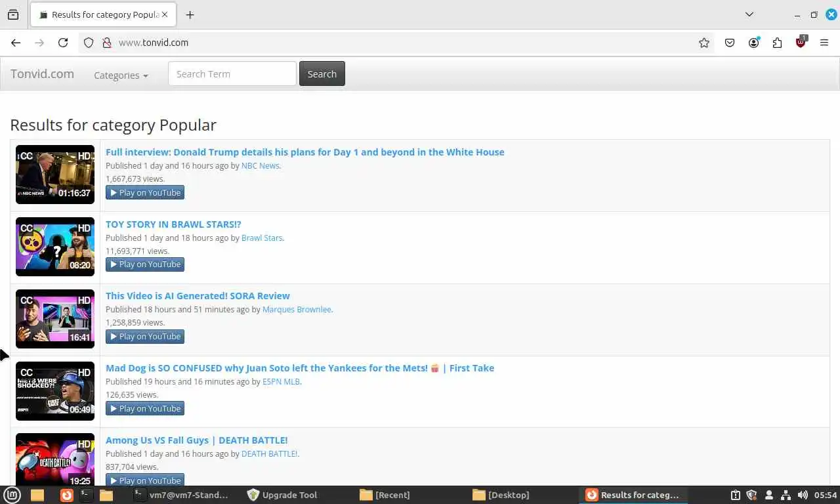Open the terminal launcher in the taskbar

[x=86, y=495]
